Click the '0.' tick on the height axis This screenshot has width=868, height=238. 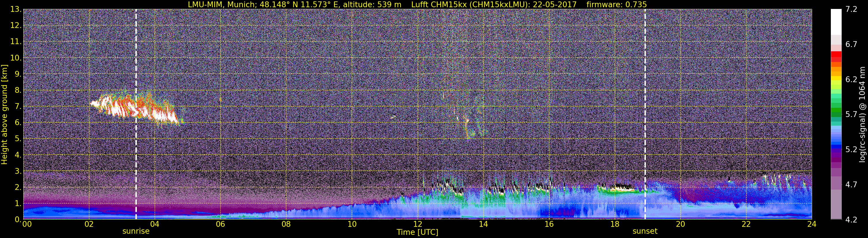[x=18, y=219]
